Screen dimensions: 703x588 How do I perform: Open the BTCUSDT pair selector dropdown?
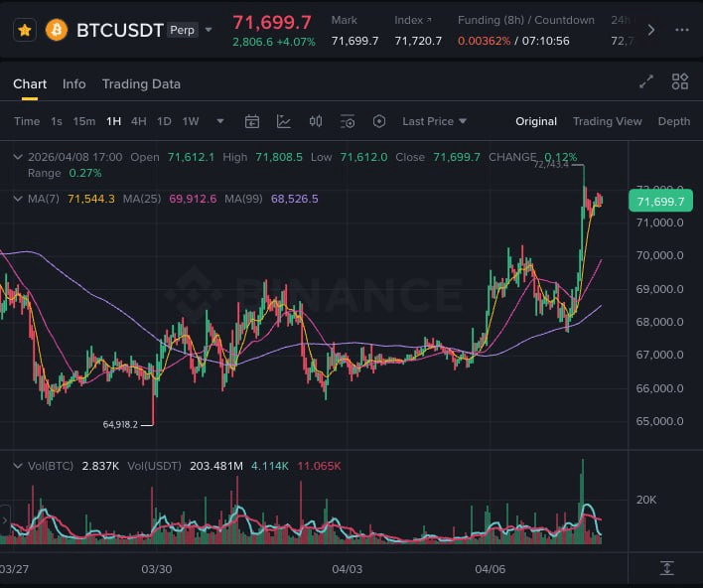point(209,30)
